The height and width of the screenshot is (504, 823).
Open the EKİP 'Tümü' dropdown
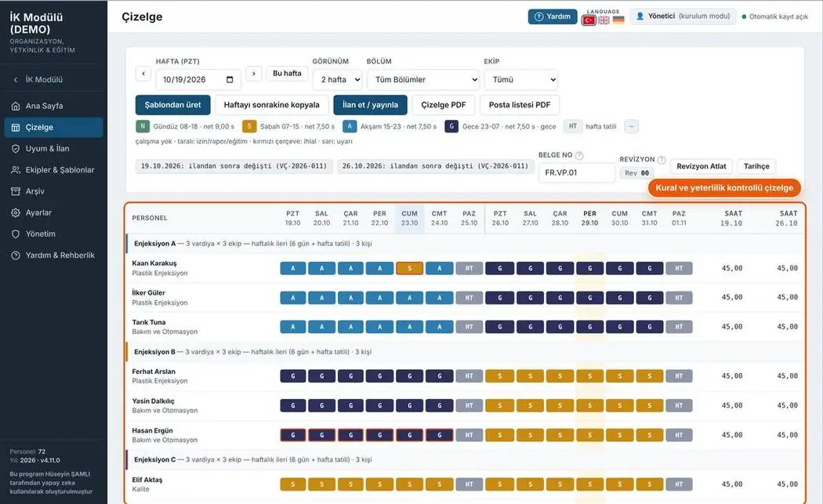520,80
